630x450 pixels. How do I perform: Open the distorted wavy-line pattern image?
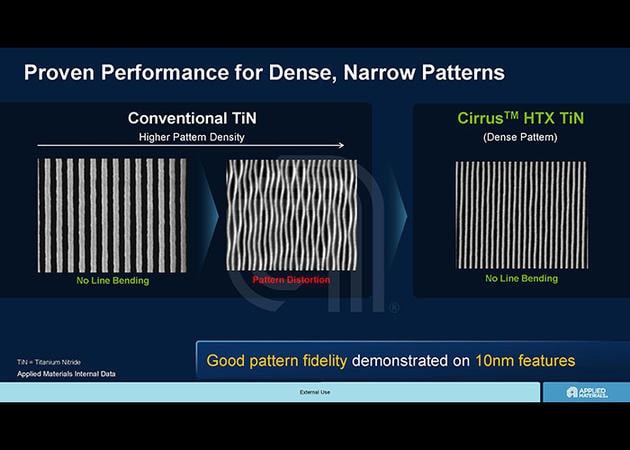coord(292,215)
